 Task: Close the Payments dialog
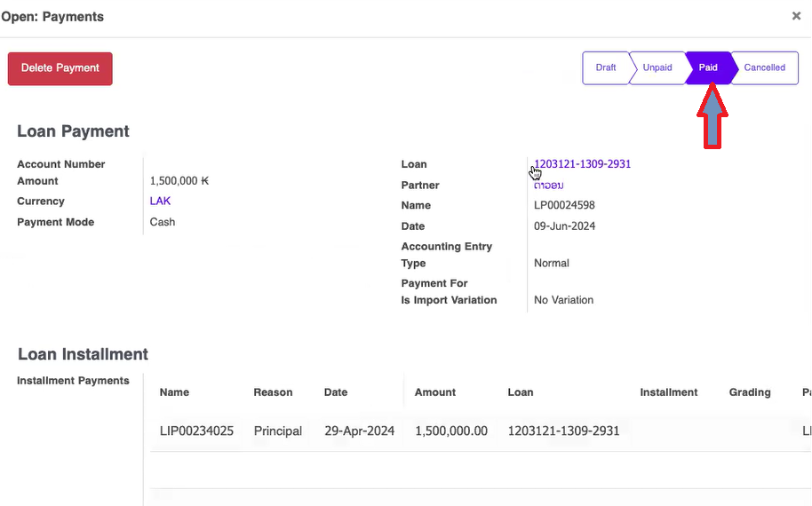click(x=796, y=16)
